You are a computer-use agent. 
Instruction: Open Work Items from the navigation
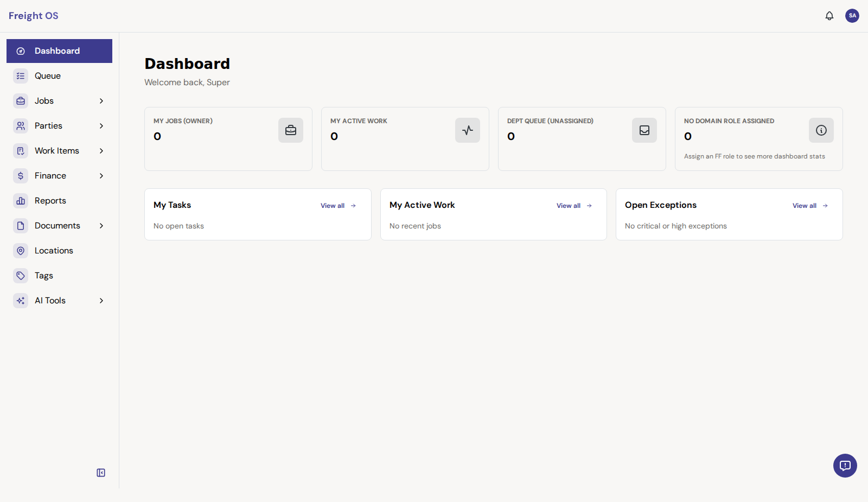[x=56, y=150]
